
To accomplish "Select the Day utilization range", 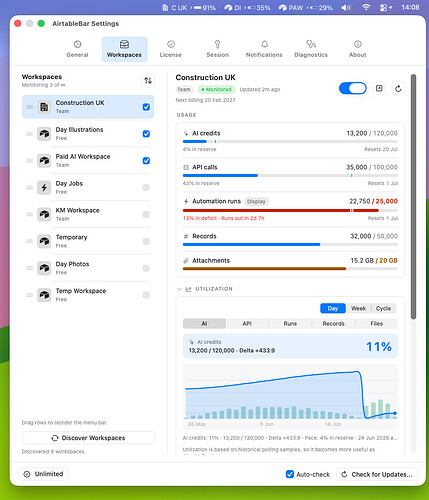I will coord(333,308).
